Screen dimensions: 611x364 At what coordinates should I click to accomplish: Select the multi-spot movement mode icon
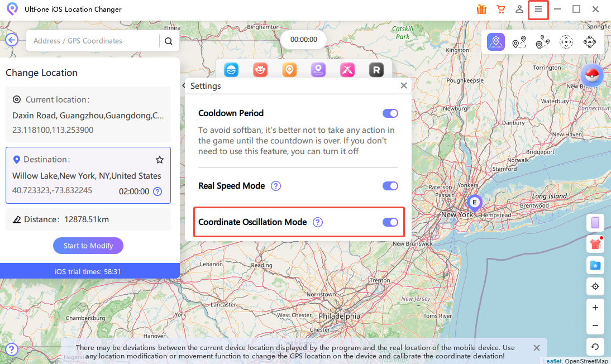click(x=542, y=42)
